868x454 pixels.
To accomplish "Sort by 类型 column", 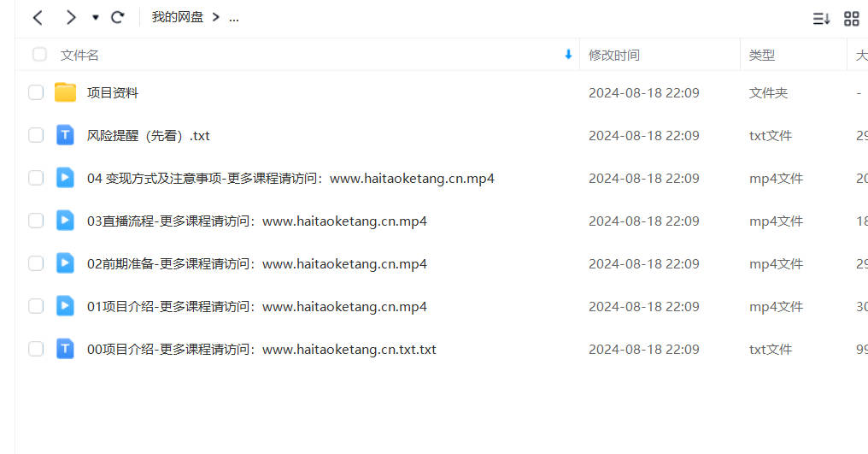I will pyautogui.click(x=762, y=55).
